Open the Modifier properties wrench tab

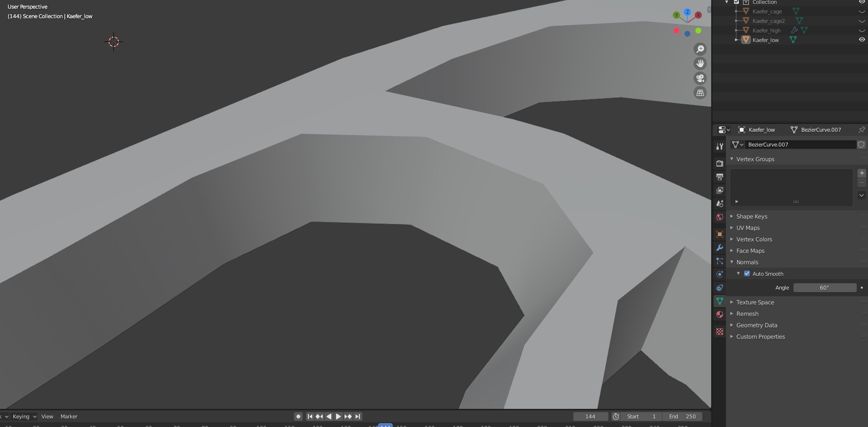(x=720, y=248)
